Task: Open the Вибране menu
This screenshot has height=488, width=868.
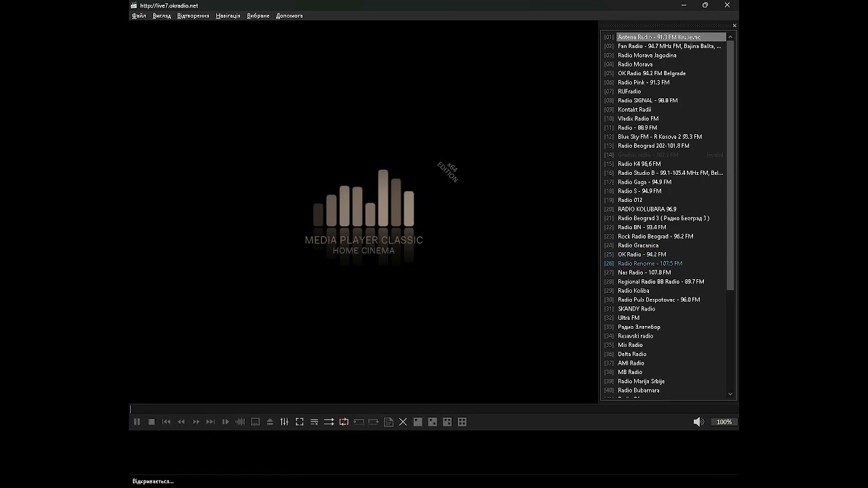Action: (258, 16)
